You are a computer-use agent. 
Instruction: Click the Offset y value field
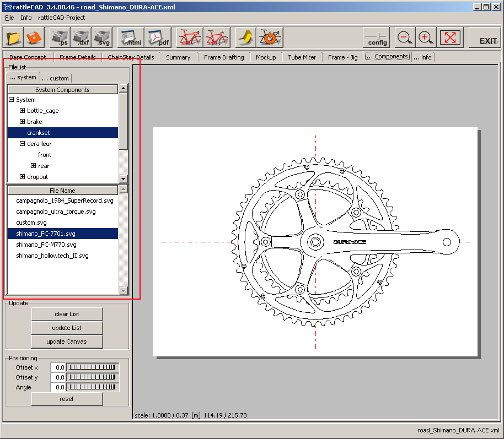pos(58,377)
